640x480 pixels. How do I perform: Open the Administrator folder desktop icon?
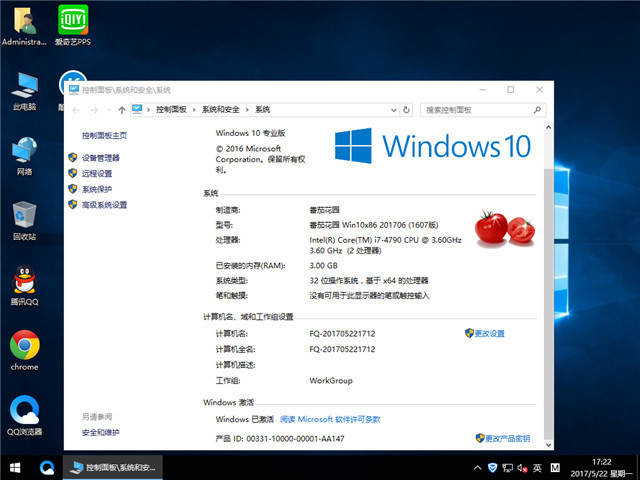tap(24, 25)
